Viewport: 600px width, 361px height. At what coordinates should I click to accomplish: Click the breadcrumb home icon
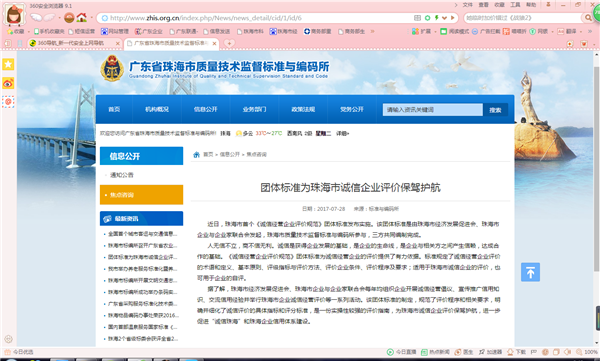(x=197, y=155)
